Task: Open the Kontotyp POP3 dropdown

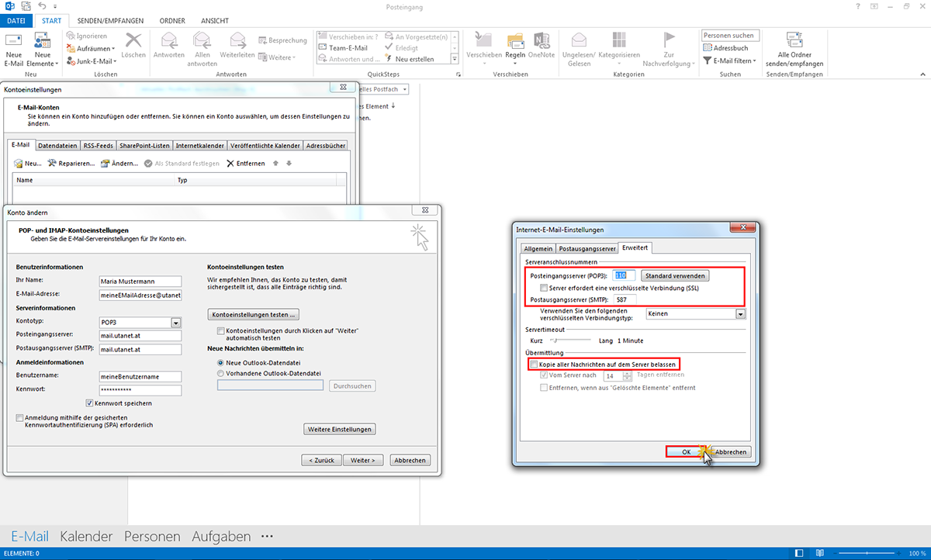Action: (x=175, y=323)
